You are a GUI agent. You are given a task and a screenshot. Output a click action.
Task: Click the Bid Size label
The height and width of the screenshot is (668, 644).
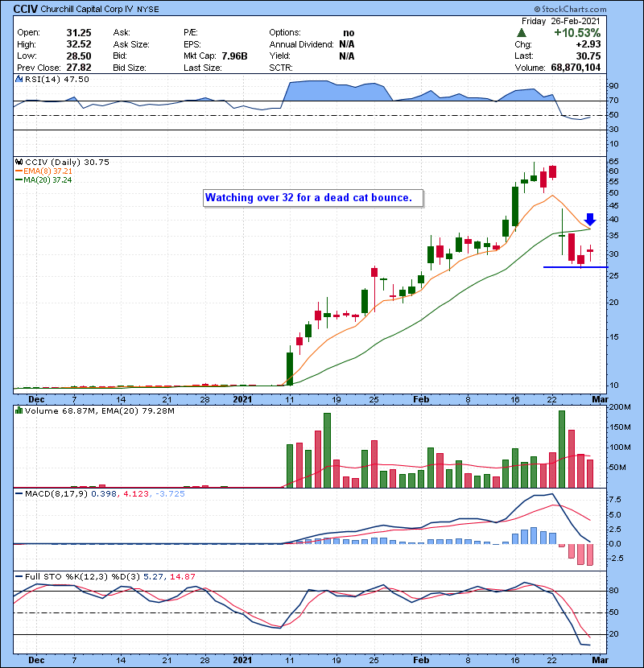(x=130, y=68)
